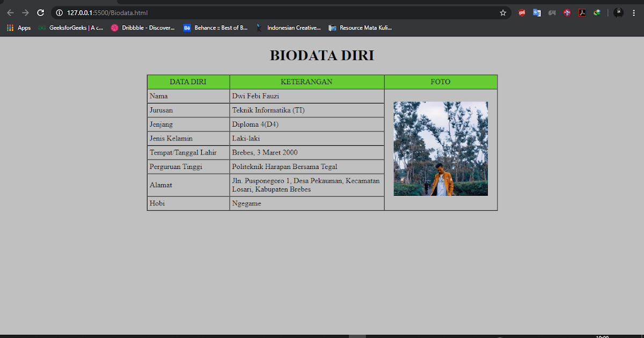Image resolution: width=644 pixels, height=338 pixels.
Task: Open the Dribbble Discover bookmark
Action: pos(142,28)
